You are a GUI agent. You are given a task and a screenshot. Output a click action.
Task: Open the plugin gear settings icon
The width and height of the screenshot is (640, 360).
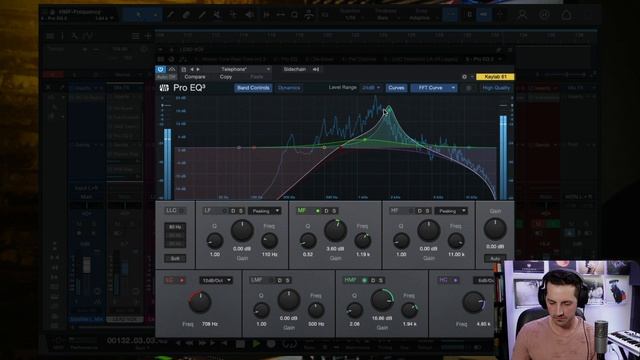tap(464, 77)
